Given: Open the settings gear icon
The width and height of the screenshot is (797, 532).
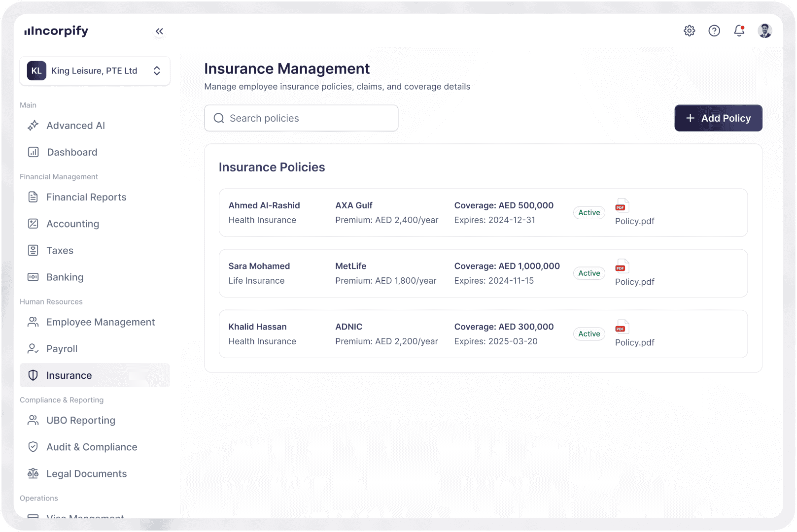Looking at the screenshot, I should 689,31.
